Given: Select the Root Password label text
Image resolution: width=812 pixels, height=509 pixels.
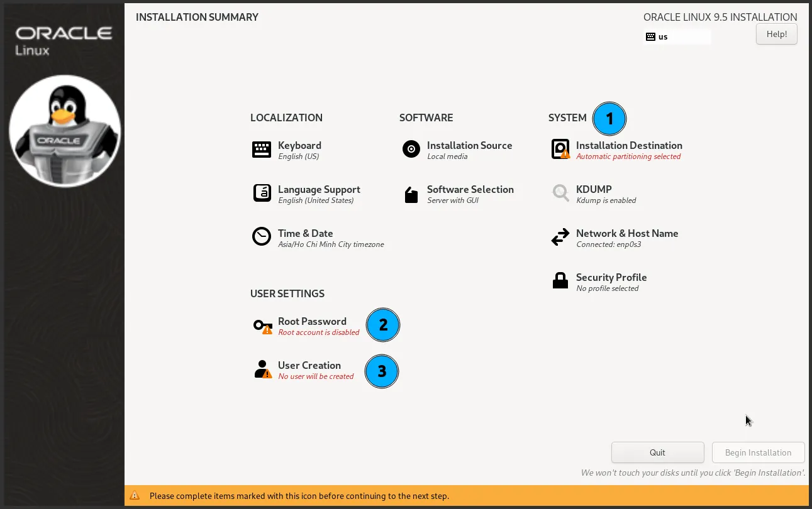Looking at the screenshot, I should pyautogui.click(x=312, y=321).
